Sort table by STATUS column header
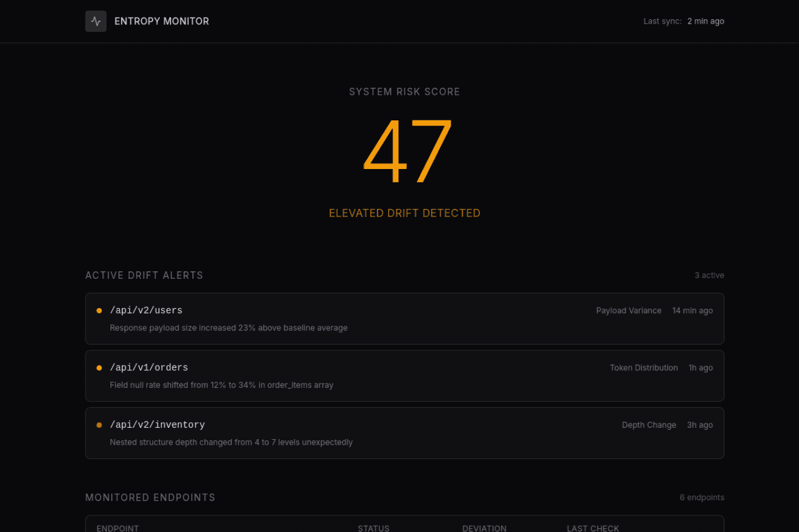The height and width of the screenshot is (532, 799). 373,528
